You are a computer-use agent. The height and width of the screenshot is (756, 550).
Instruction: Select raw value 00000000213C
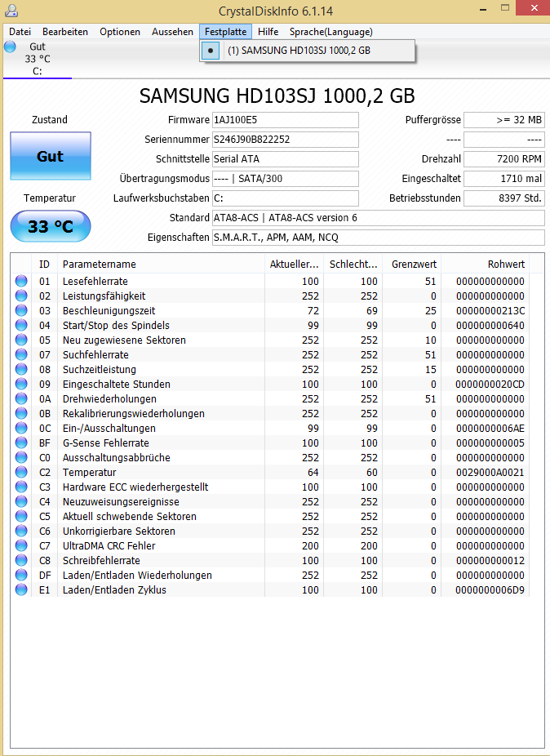pos(490,311)
